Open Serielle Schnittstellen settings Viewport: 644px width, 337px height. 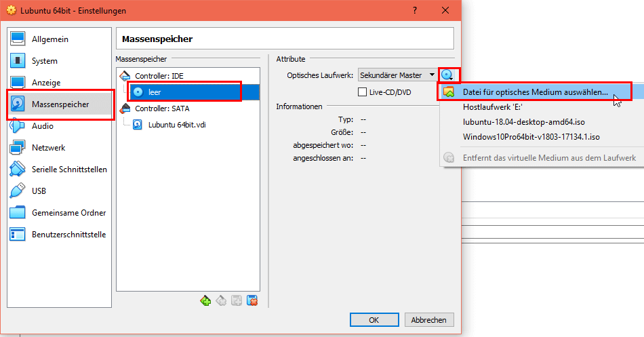(59, 170)
